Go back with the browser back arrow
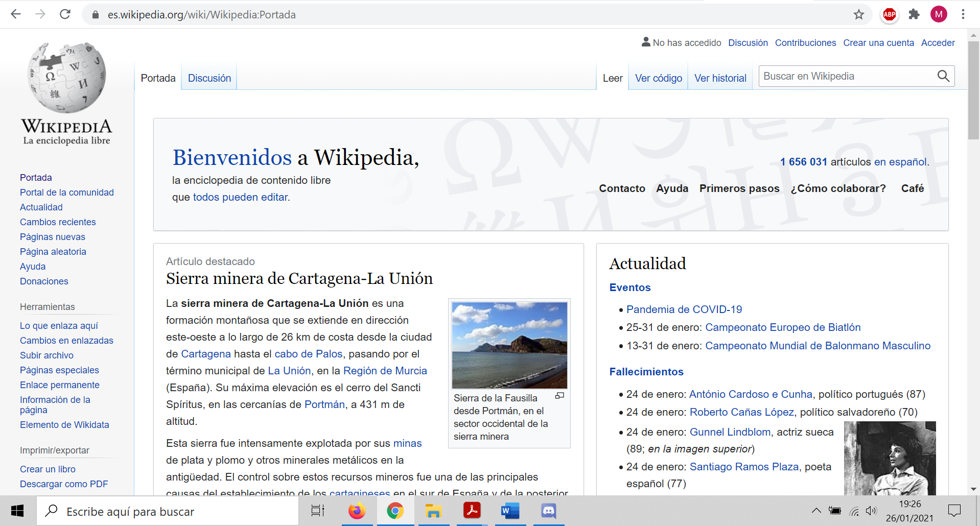 click(x=16, y=14)
